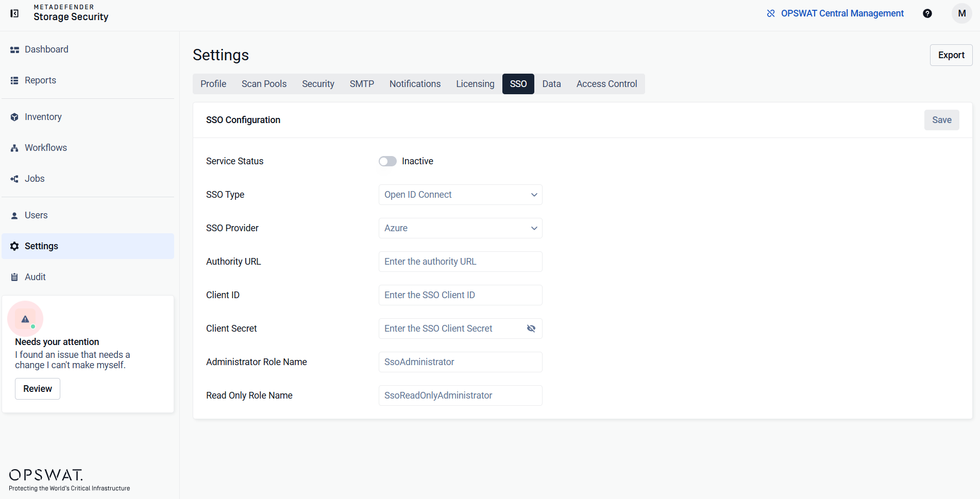Click the Users person icon

14,216
